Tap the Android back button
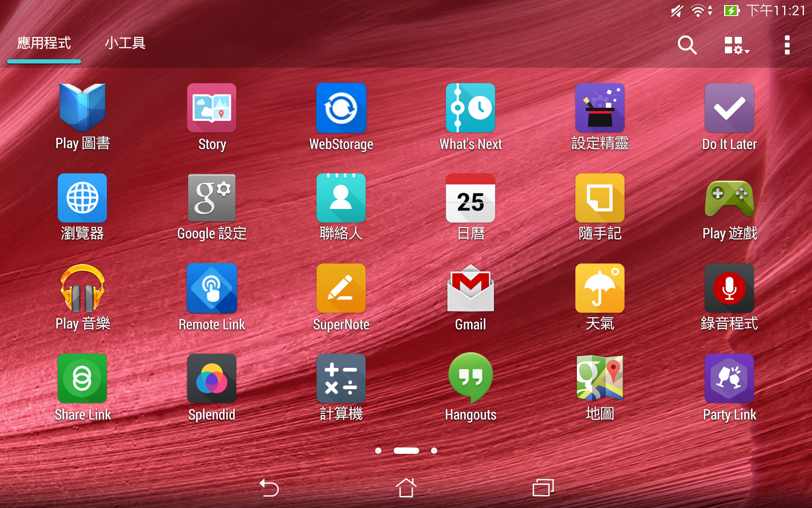This screenshot has height=508, width=812. click(269, 488)
